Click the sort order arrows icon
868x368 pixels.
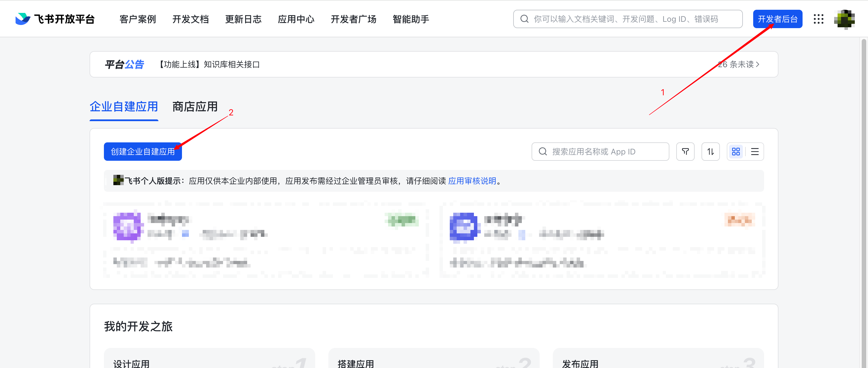click(x=710, y=152)
